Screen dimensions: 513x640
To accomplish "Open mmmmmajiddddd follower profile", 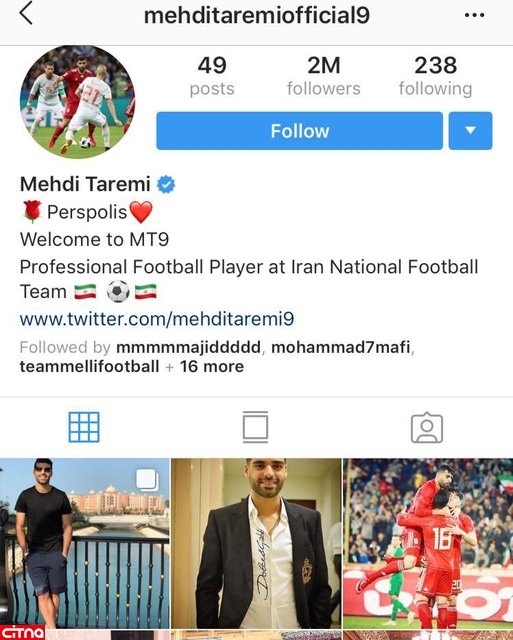I will (x=189, y=347).
